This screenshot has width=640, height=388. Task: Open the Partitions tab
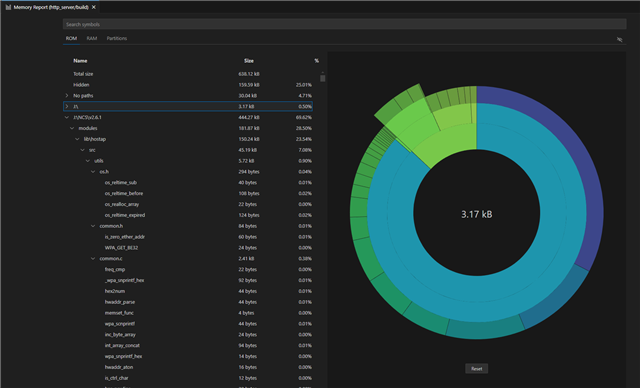[x=117, y=38]
